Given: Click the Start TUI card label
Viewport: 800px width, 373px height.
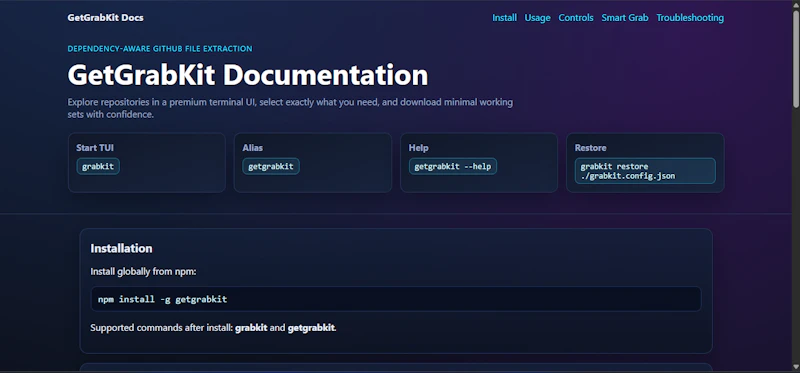Looking at the screenshot, I should 95,148.
